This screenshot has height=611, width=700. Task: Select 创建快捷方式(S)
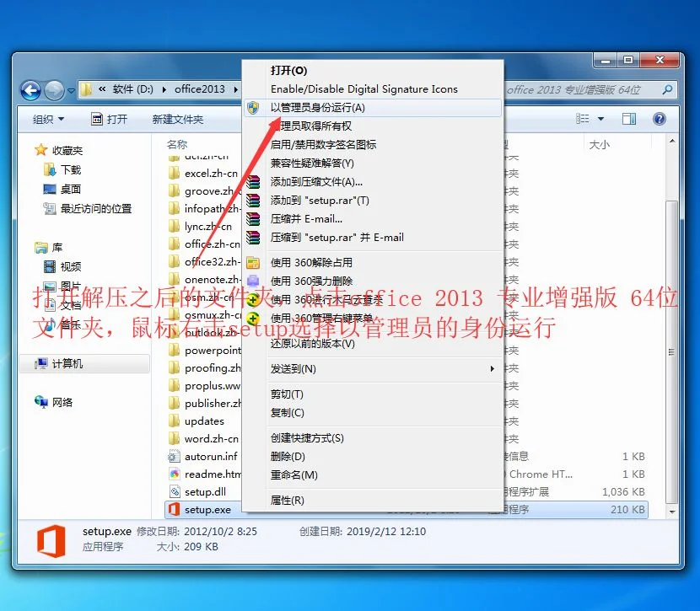[x=373, y=438]
